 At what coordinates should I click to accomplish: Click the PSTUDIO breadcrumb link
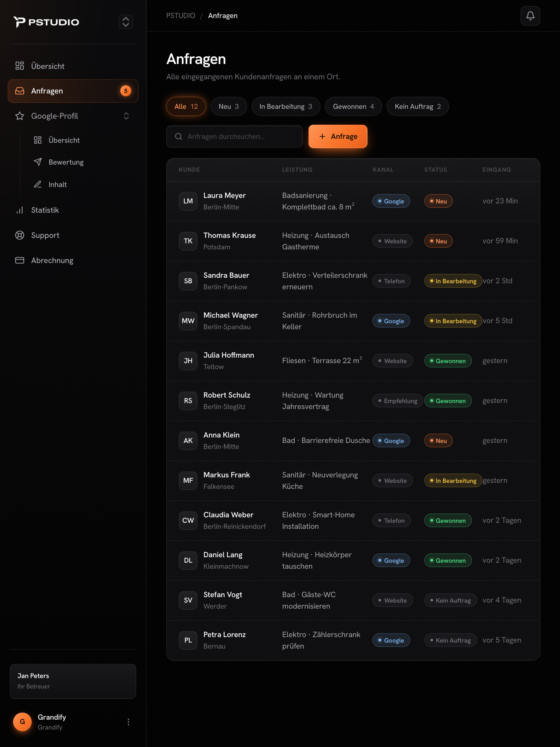(181, 16)
